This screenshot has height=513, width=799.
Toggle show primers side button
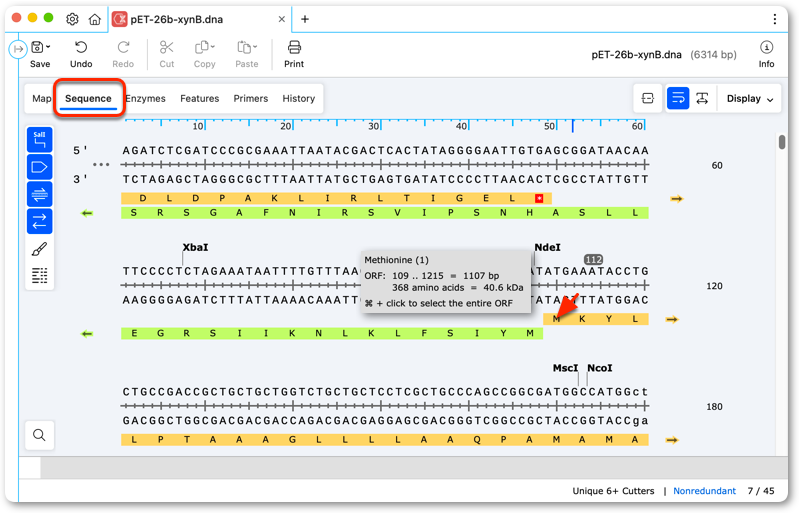click(x=40, y=194)
